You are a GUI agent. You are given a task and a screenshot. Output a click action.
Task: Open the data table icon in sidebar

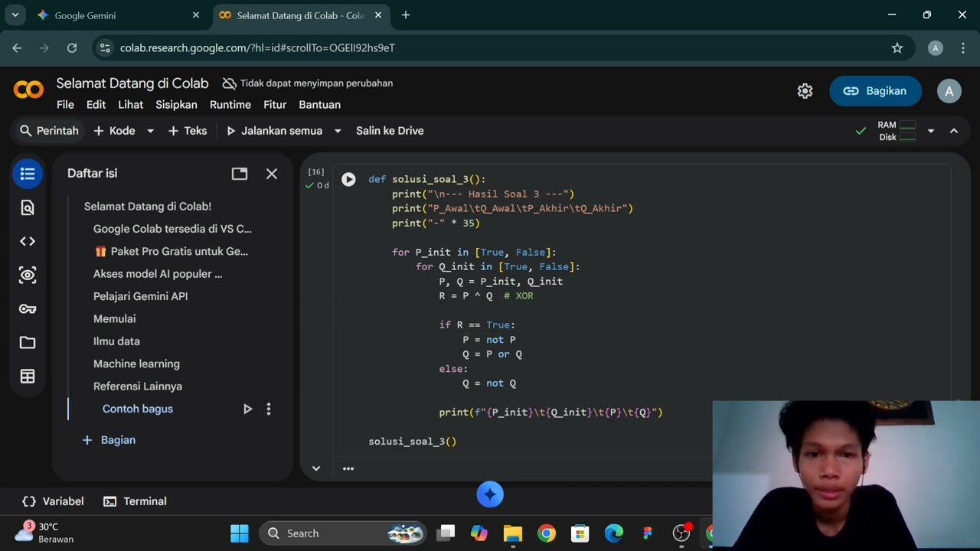(28, 376)
